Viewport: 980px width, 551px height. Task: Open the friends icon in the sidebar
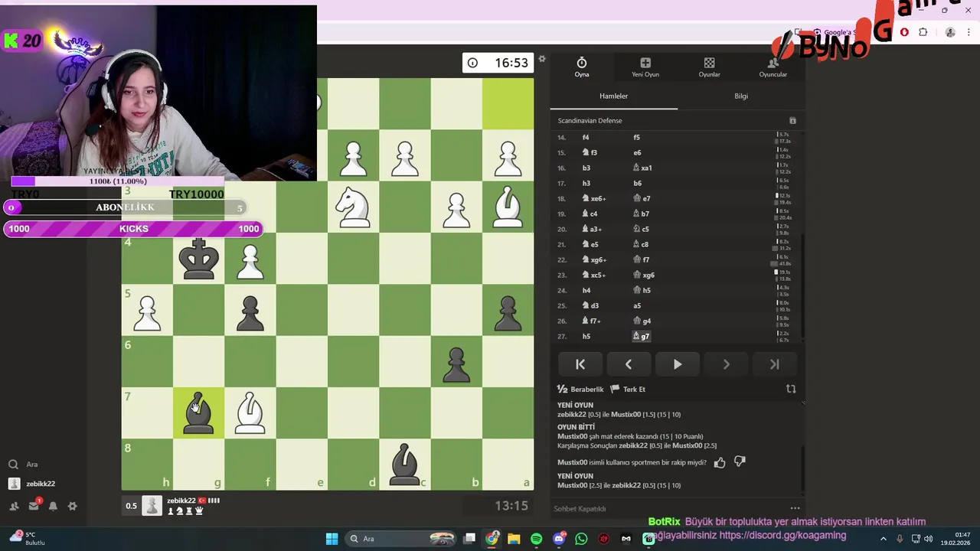pyautogui.click(x=14, y=506)
